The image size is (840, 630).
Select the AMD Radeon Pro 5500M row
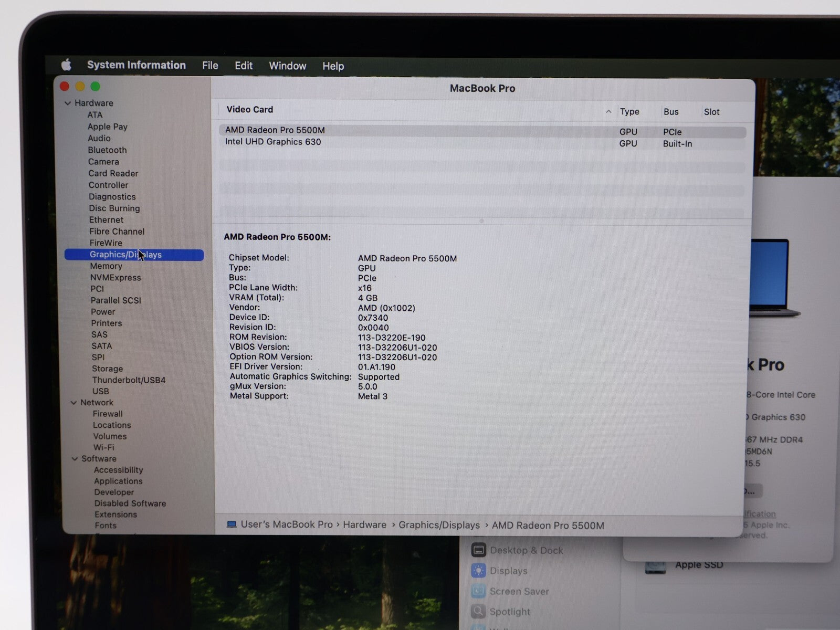[482, 131]
